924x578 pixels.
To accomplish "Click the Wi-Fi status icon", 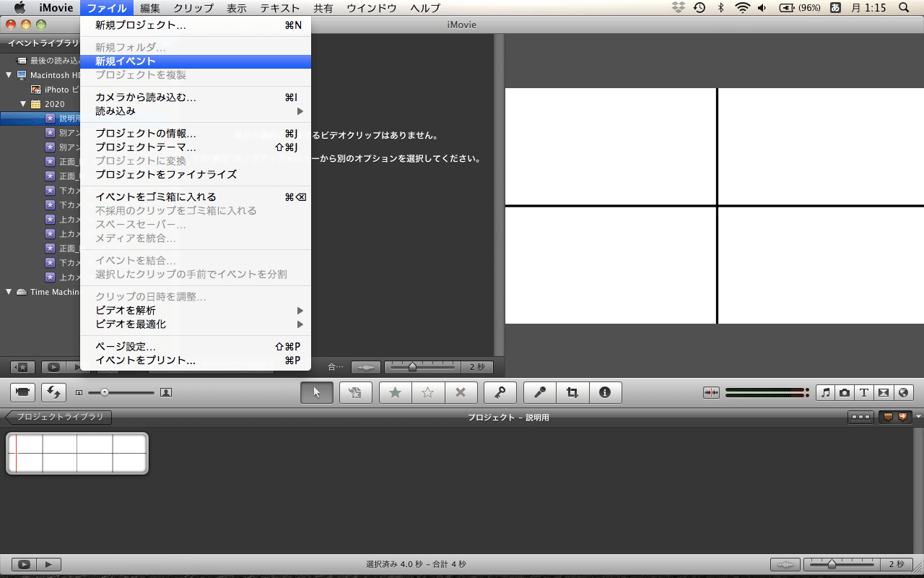I will [742, 8].
